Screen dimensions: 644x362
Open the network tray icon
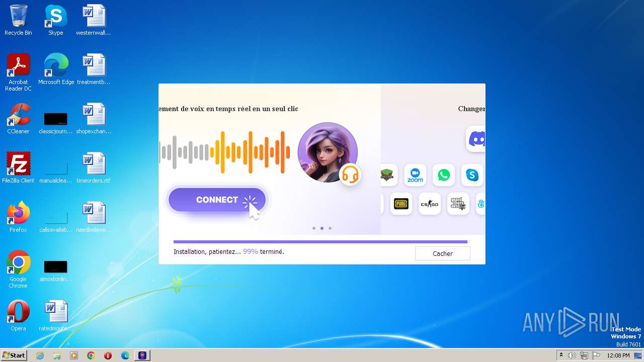pyautogui.click(x=584, y=355)
